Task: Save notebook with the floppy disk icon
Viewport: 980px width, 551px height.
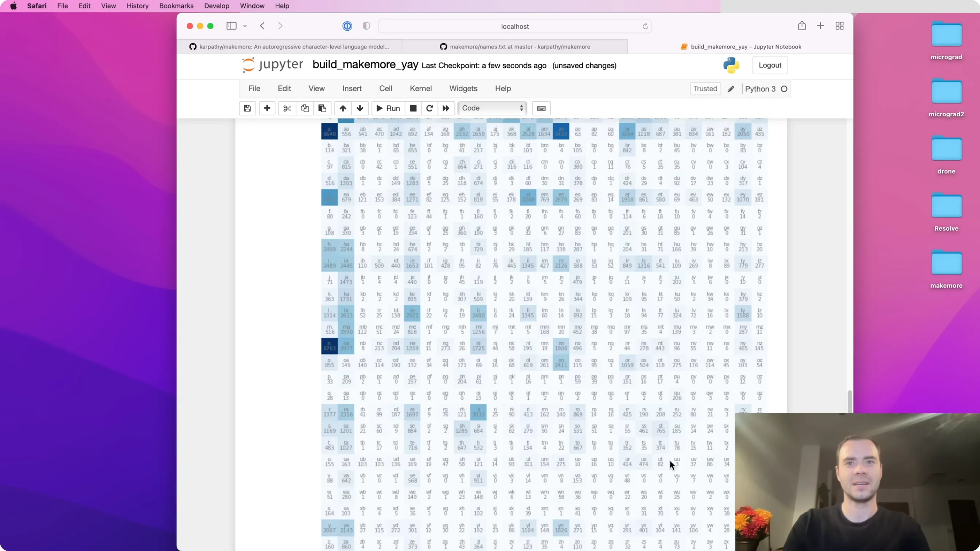Action: tap(247, 108)
